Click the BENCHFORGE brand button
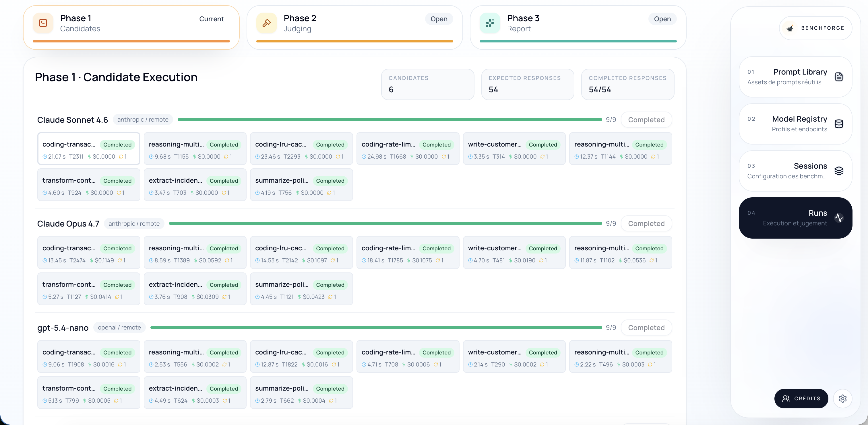This screenshot has width=868, height=425. [x=815, y=28]
